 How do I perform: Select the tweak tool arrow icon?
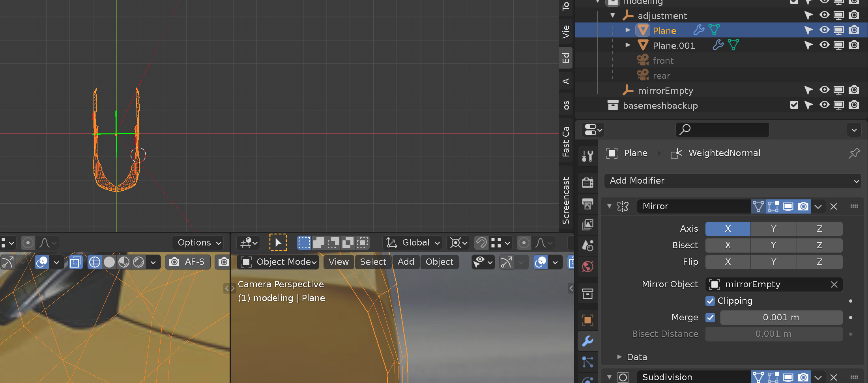click(278, 242)
